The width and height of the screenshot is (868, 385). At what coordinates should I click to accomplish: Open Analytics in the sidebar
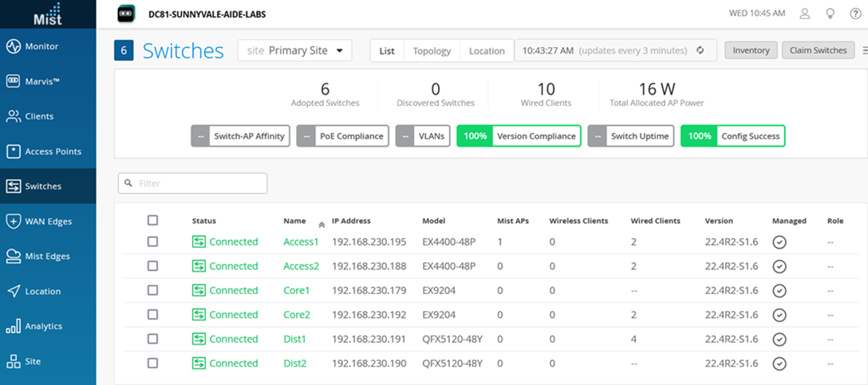click(48, 326)
